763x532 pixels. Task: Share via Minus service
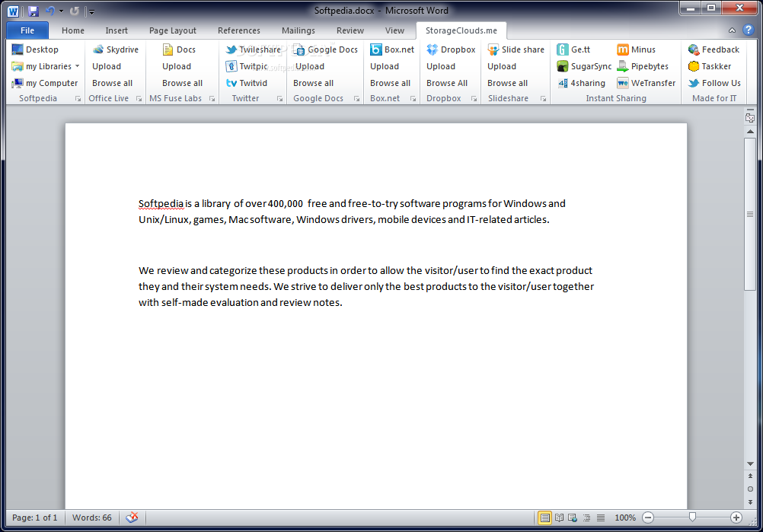(x=636, y=49)
